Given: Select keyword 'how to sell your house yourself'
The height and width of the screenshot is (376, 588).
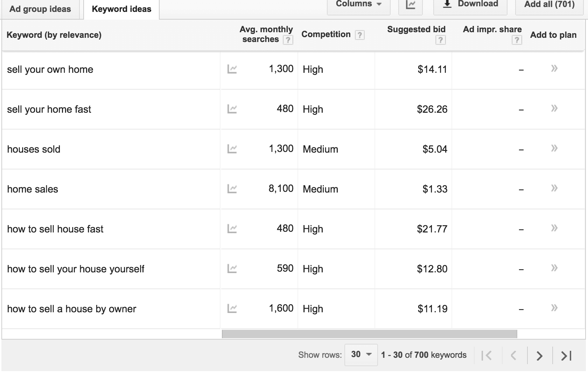Looking at the screenshot, I should (76, 269).
